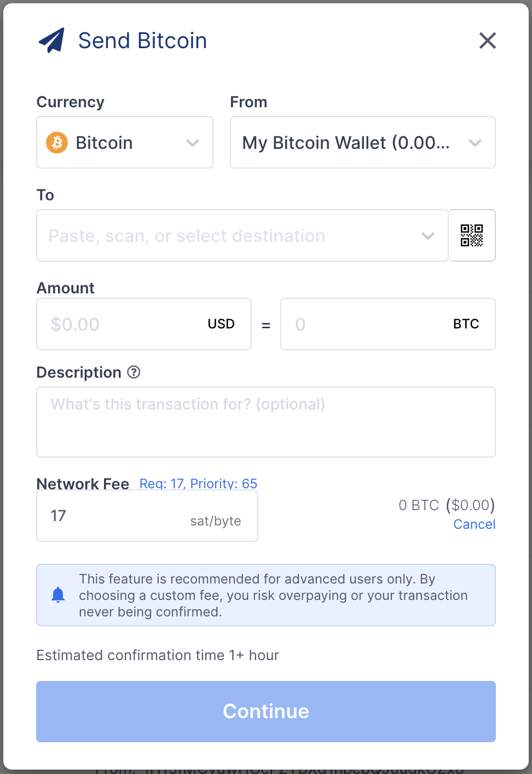Expand the Currency dropdown chevron
The image size is (532, 774).
(193, 143)
